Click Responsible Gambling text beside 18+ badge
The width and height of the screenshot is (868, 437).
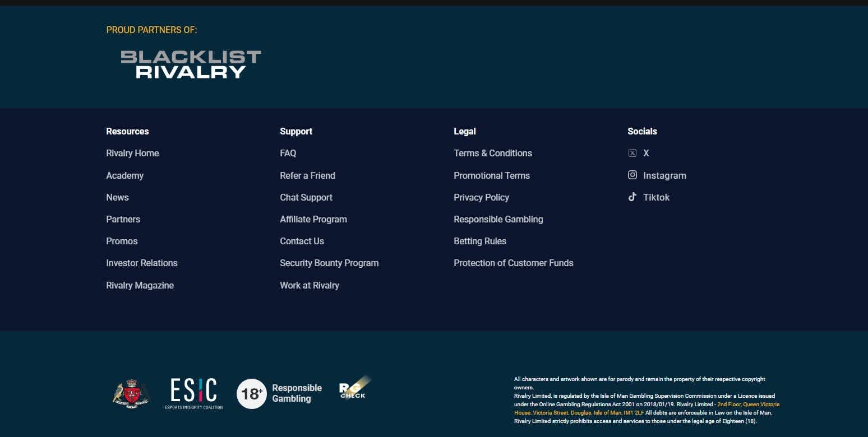[x=297, y=393]
